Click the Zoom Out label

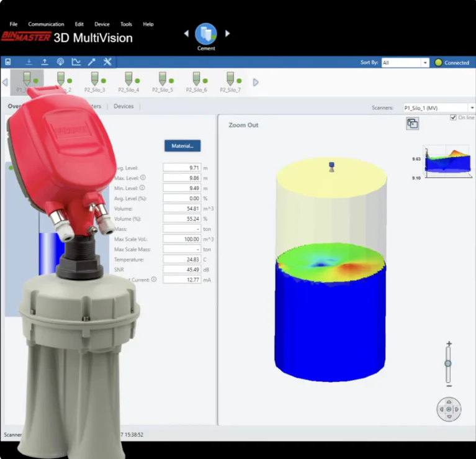[x=243, y=125]
